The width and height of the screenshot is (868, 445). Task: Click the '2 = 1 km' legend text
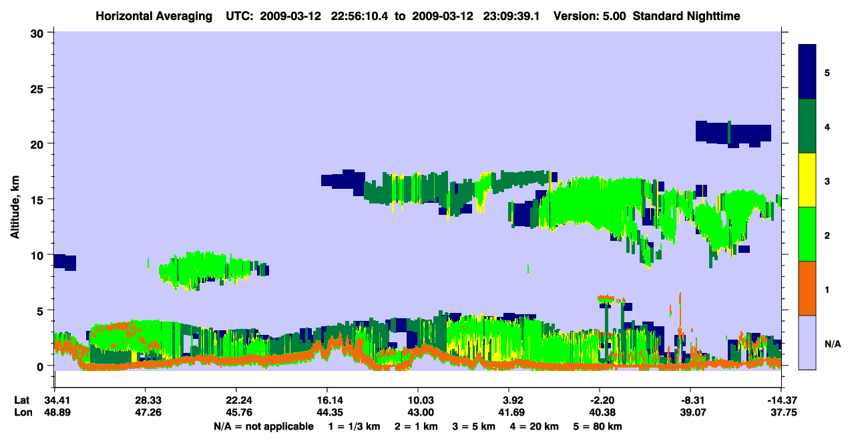tap(415, 426)
